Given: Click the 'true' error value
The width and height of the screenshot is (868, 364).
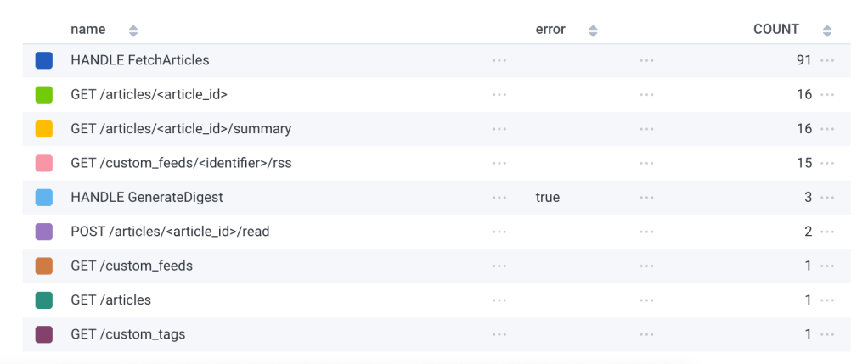Looking at the screenshot, I should (x=548, y=198).
